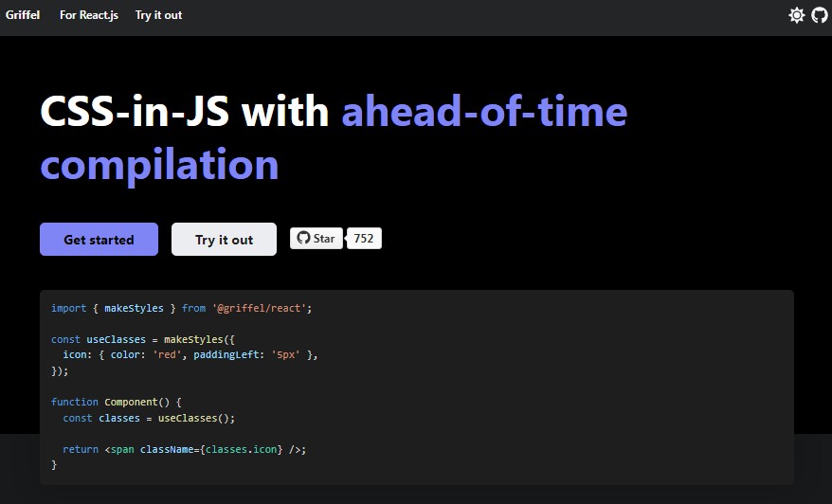Screen dimensions: 832x504
Task: Click the white Try it out button
Action: click(224, 240)
